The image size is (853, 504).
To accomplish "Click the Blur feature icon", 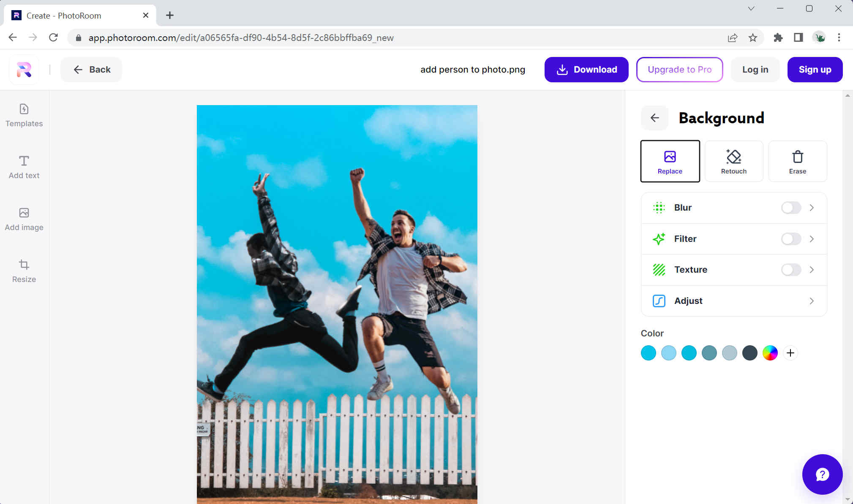I will coord(659,208).
